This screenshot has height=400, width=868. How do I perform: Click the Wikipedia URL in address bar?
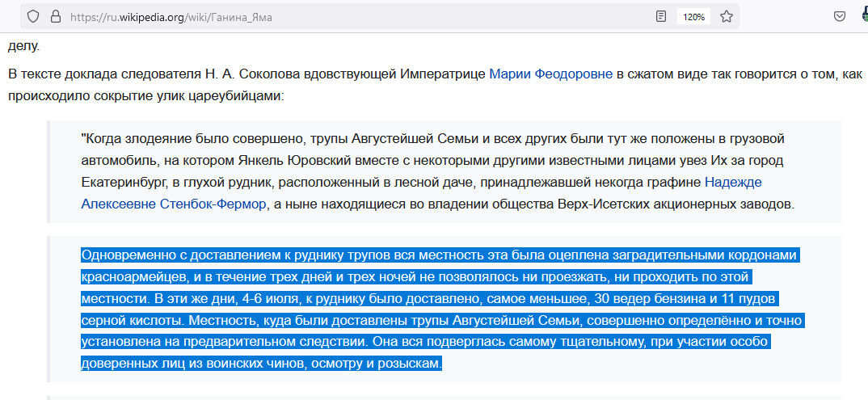[x=171, y=17]
